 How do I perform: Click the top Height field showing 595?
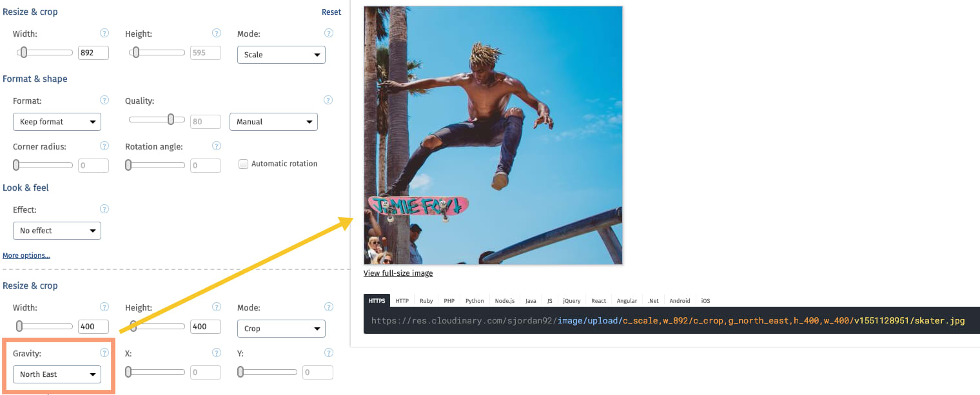[206, 53]
